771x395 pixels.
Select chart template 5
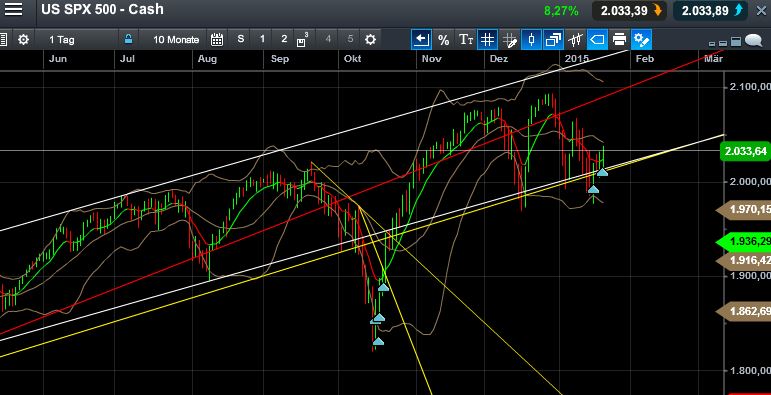click(350, 39)
